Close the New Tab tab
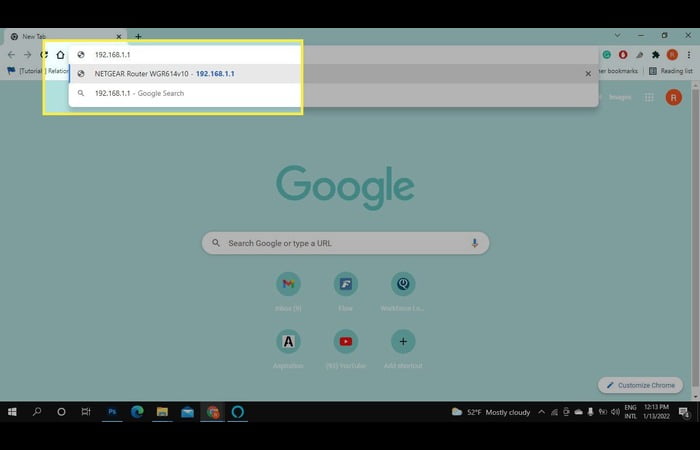Image resolution: width=700 pixels, height=450 pixels. [x=119, y=37]
